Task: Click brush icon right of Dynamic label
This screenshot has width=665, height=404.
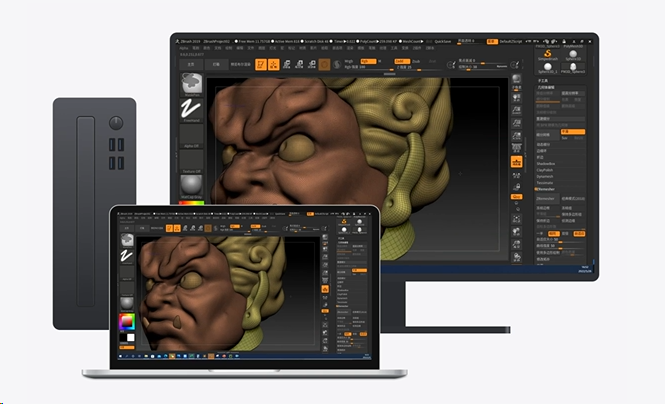Action: tap(514, 64)
